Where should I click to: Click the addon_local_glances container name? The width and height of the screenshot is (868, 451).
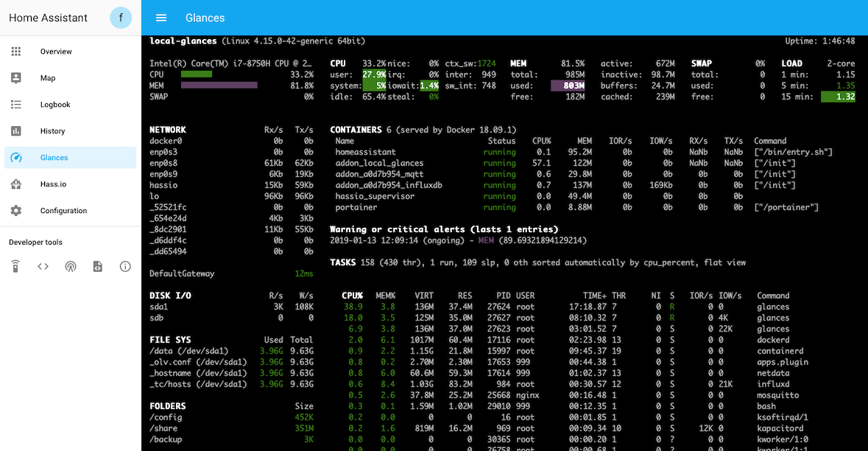point(379,163)
